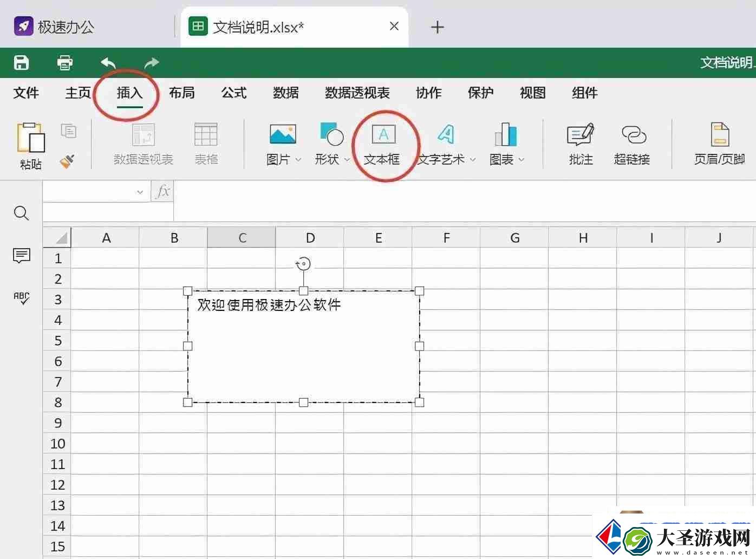The width and height of the screenshot is (756, 559).
Task: Click the copy icon beside paste
Action: point(69,131)
